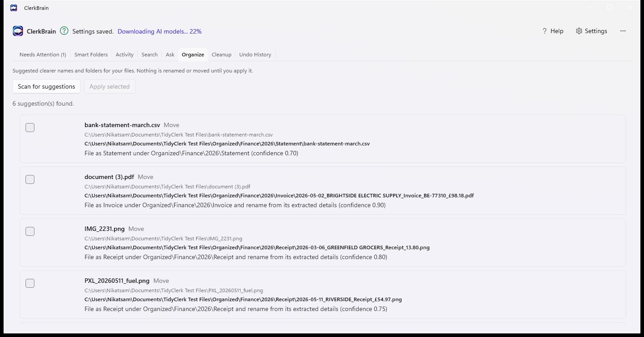
Task: Click the document (3).pdf file name
Action: point(109,177)
